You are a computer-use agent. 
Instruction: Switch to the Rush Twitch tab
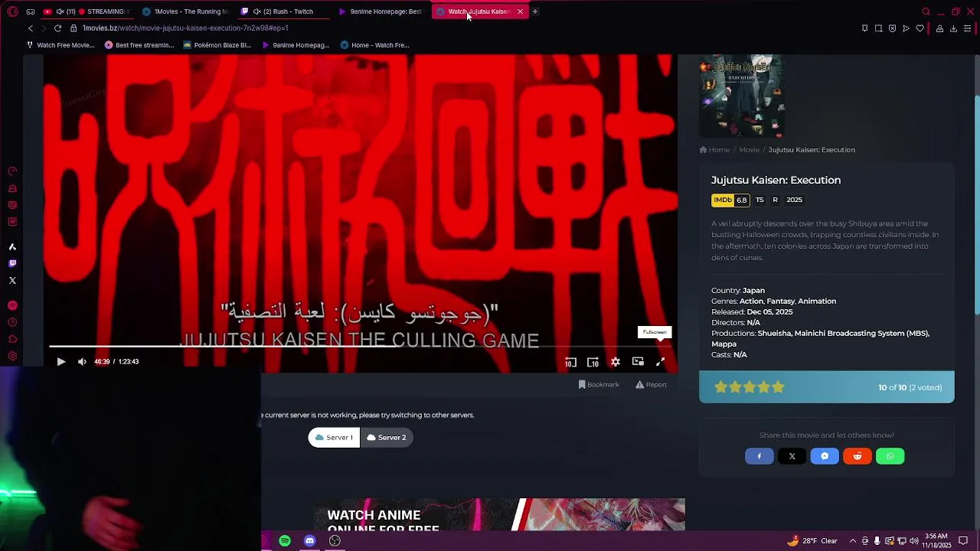[283, 11]
